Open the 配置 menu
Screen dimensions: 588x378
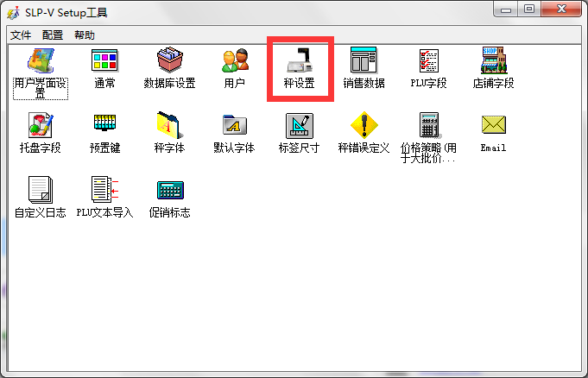point(53,35)
